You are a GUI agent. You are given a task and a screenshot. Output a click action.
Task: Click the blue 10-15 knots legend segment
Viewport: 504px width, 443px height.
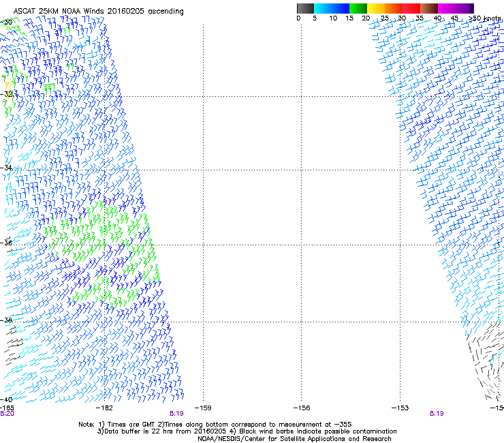(x=341, y=8)
